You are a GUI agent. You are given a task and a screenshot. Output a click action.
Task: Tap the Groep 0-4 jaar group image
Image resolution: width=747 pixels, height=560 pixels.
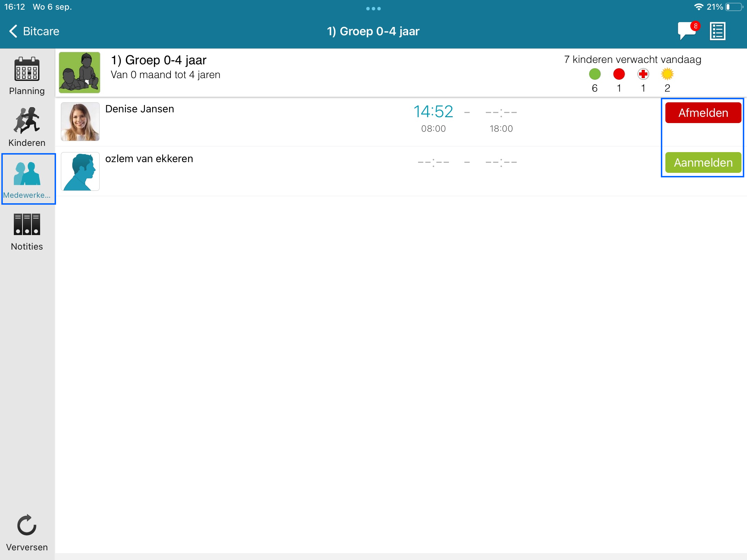80,73
